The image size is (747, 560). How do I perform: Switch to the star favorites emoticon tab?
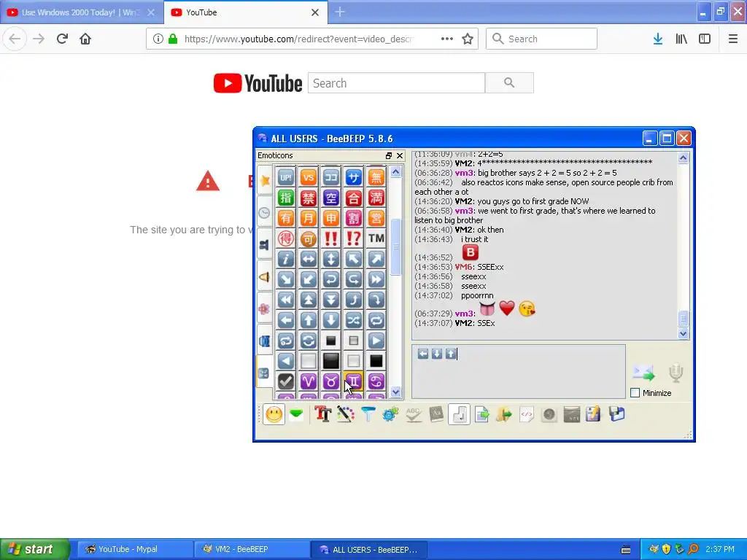tap(264, 181)
